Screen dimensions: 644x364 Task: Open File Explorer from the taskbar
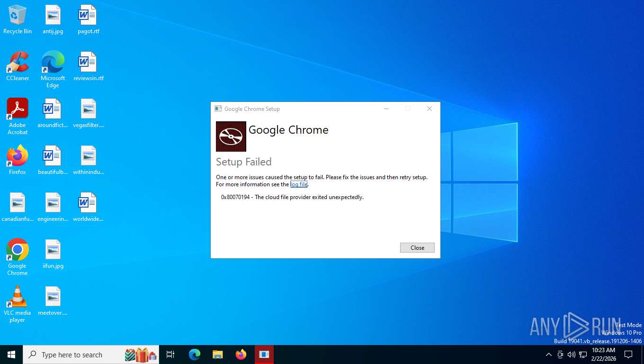pyautogui.click(x=217, y=355)
